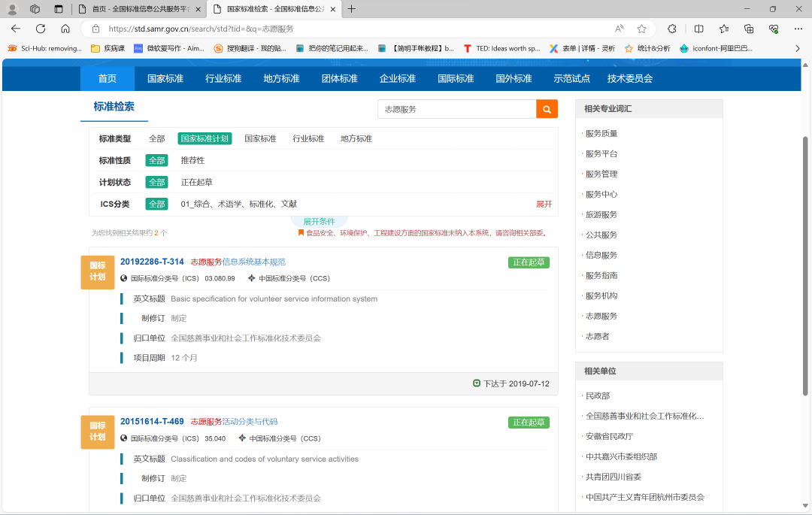The height and width of the screenshot is (515, 812).
Task: Open standard plan 20192286-T-314 link
Action: coord(152,262)
